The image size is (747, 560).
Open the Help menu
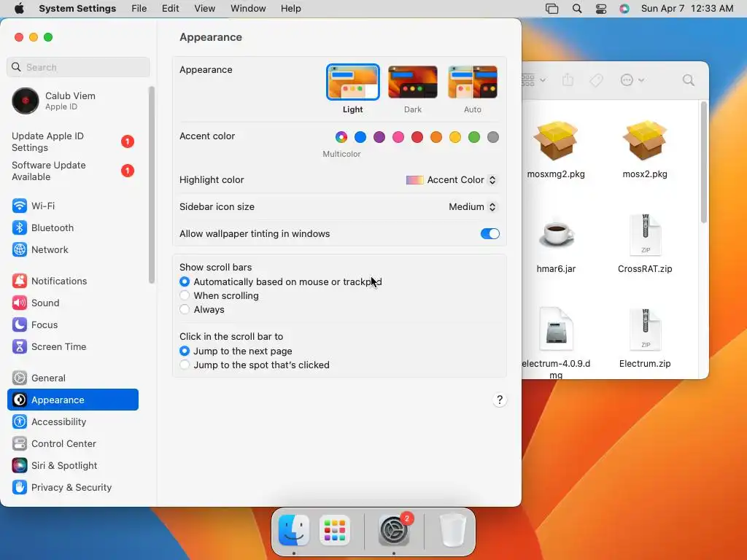[290, 9]
